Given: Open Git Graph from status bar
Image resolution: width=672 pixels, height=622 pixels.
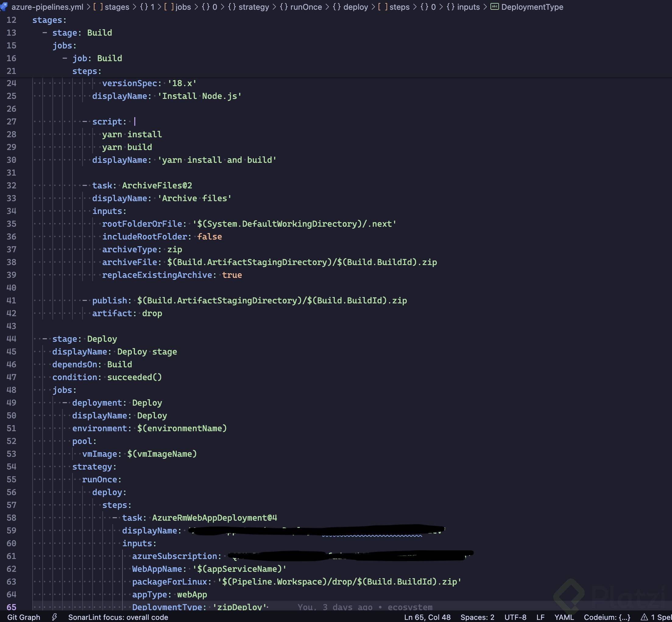Looking at the screenshot, I should coord(23,617).
